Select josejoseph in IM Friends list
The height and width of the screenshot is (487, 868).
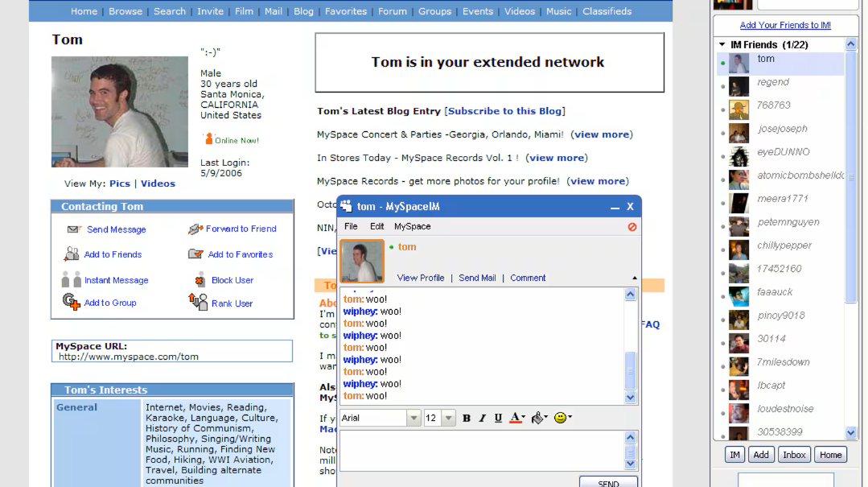click(780, 133)
